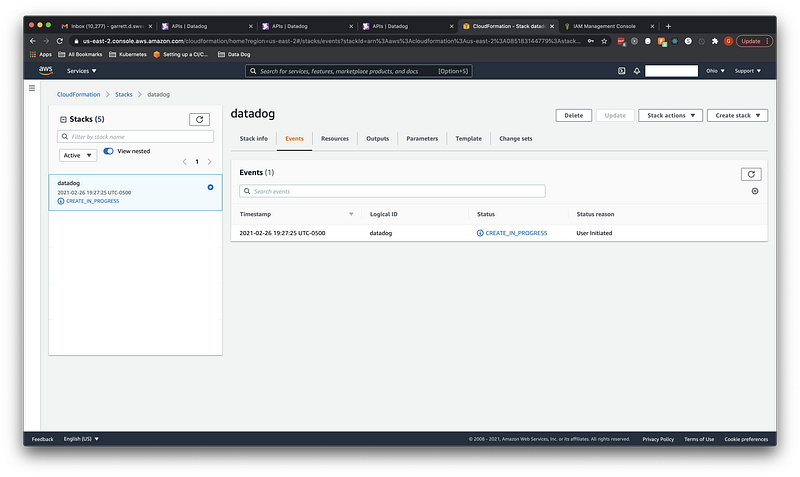This screenshot has width=800, height=477.
Task: Switch to the Change sets tab
Action: (x=515, y=138)
